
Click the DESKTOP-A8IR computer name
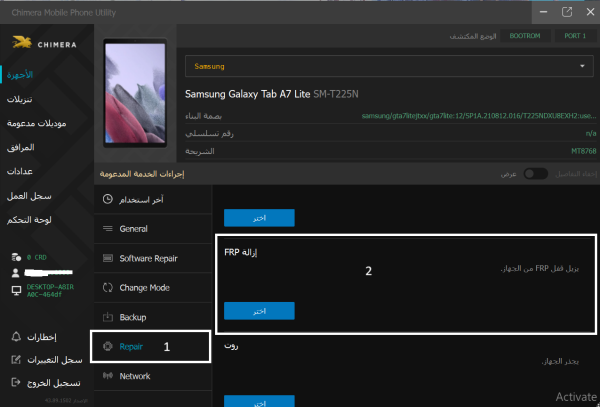click(x=50, y=291)
